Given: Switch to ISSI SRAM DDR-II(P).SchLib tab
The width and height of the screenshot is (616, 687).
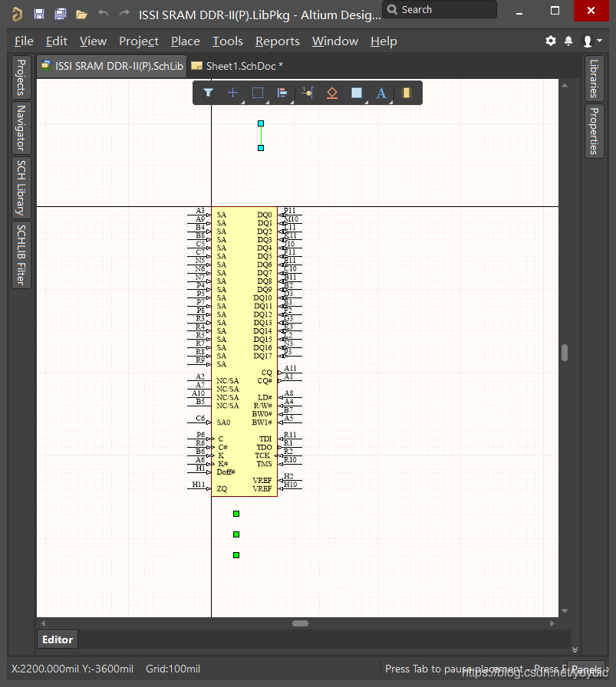Looking at the screenshot, I should click(112, 66).
